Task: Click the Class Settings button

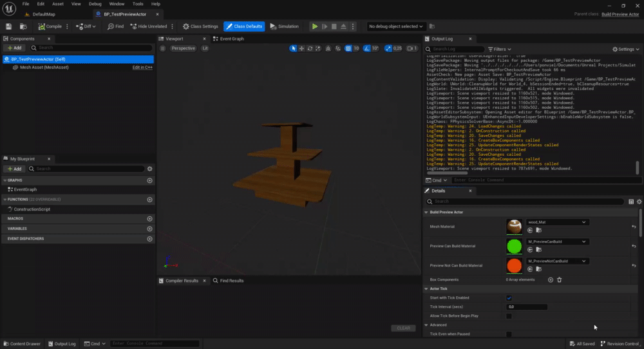Action: pos(201,26)
